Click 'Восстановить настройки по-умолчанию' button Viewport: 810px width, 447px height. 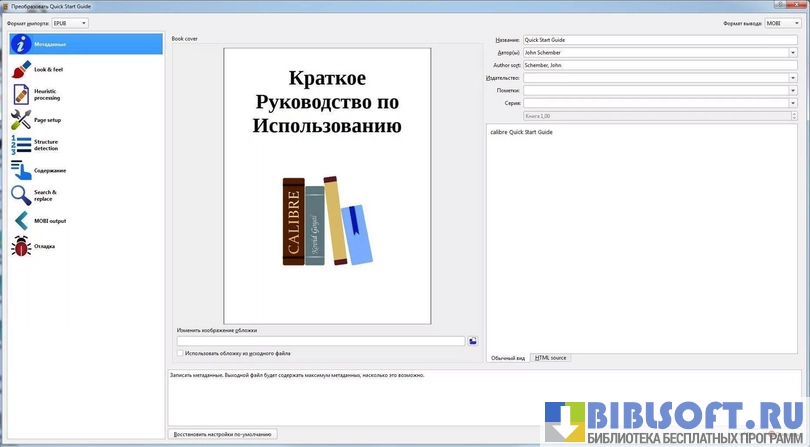(x=222, y=435)
